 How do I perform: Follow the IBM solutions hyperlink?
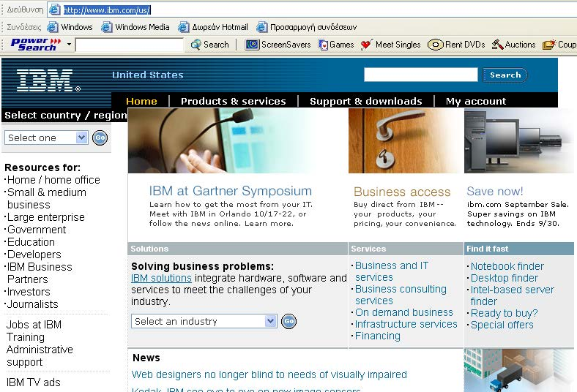click(161, 278)
